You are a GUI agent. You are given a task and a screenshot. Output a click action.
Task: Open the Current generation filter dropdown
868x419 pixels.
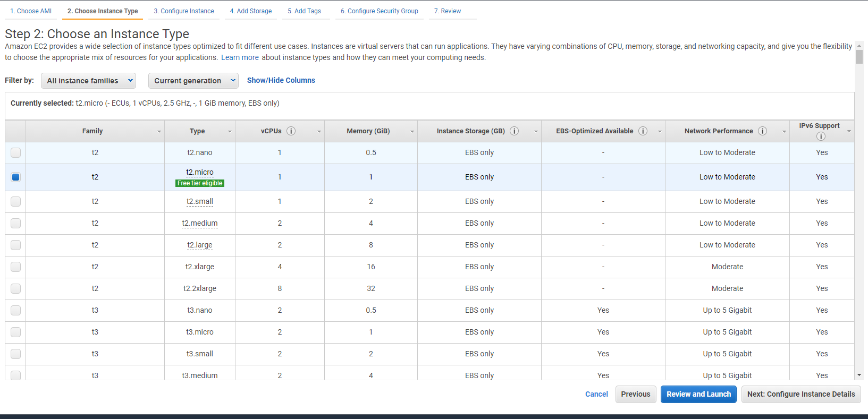click(x=193, y=81)
